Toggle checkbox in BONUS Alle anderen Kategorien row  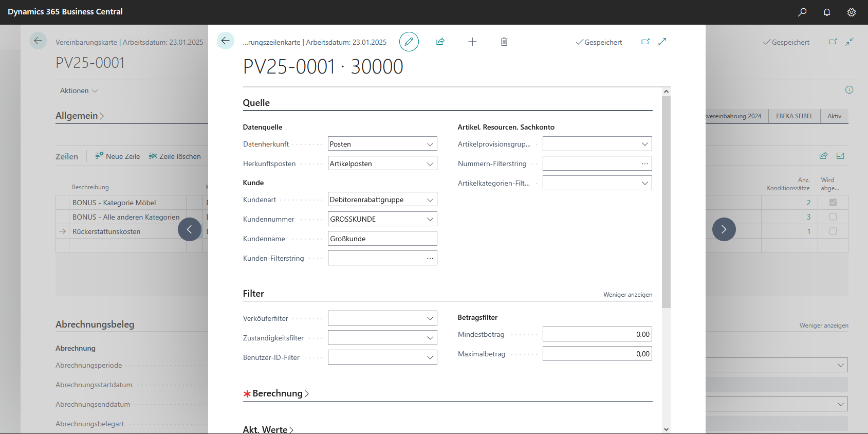pyautogui.click(x=833, y=217)
